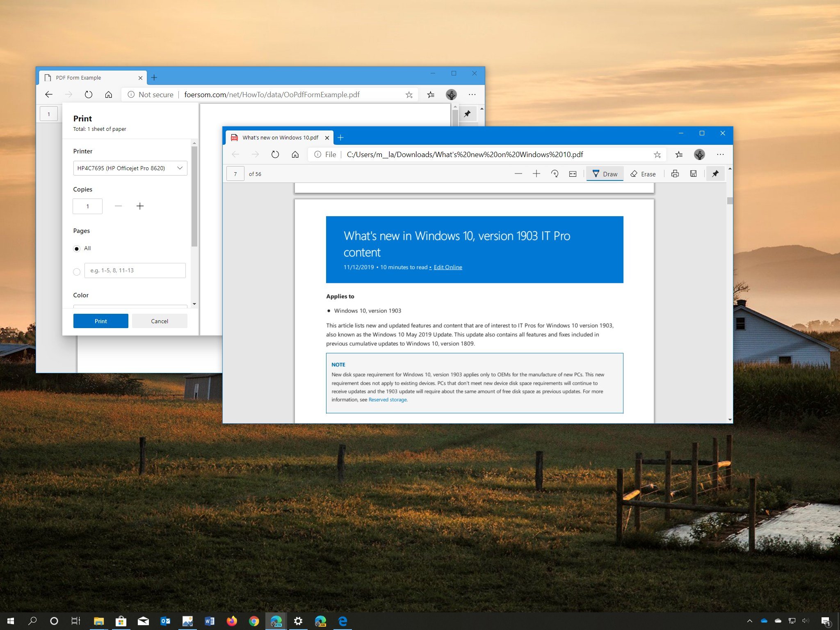Toggle the Draw tool
This screenshot has height=630, width=840.
pyautogui.click(x=605, y=174)
